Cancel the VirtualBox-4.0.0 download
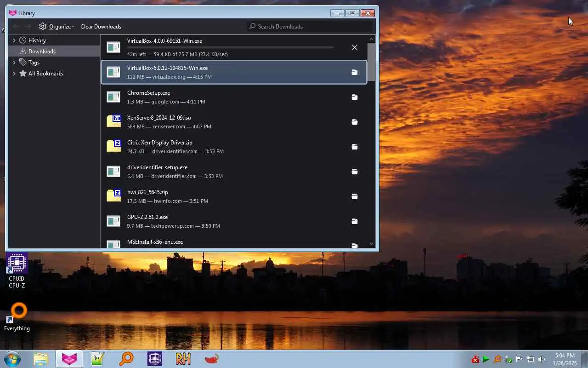Viewport: 588px width, 368px height. pyautogui.click(x=354, y=47)
